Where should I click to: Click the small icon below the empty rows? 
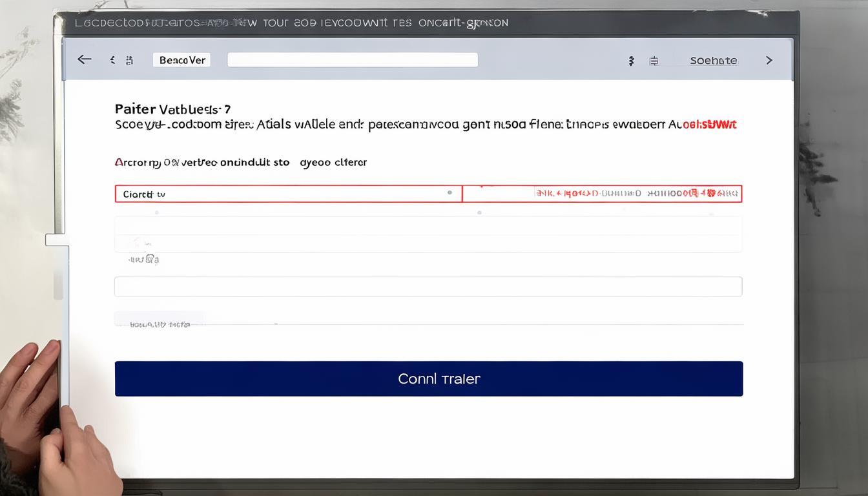click(145, 260)
